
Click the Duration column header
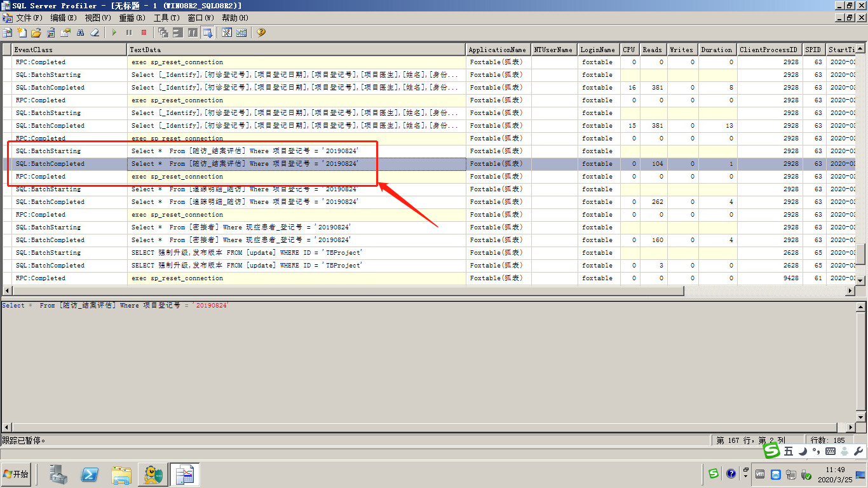coord(716,50)
